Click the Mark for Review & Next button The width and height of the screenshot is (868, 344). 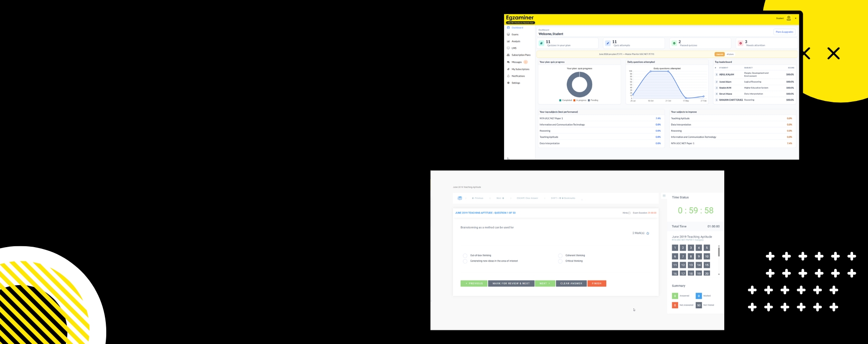(x=511, y=284)
